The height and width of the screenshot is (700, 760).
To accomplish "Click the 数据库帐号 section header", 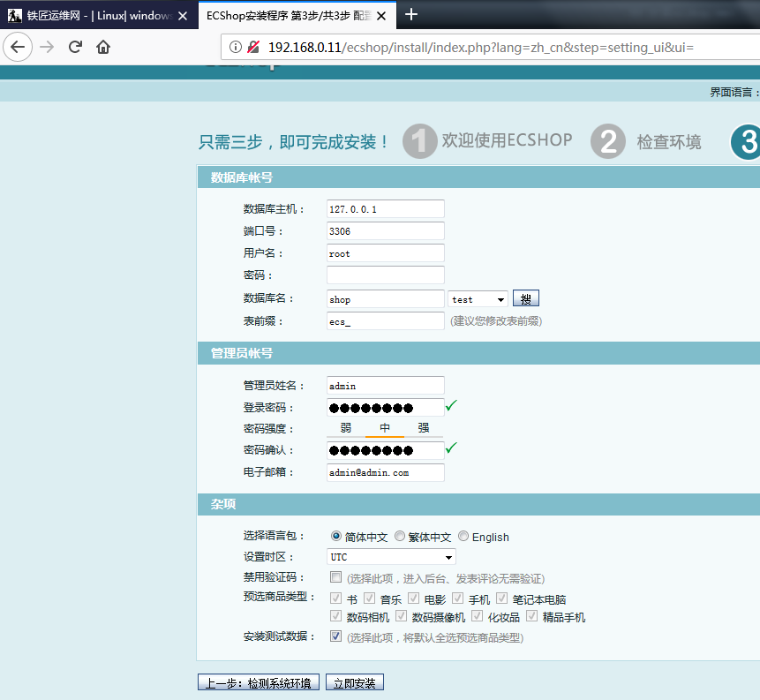I will [241, 177].
